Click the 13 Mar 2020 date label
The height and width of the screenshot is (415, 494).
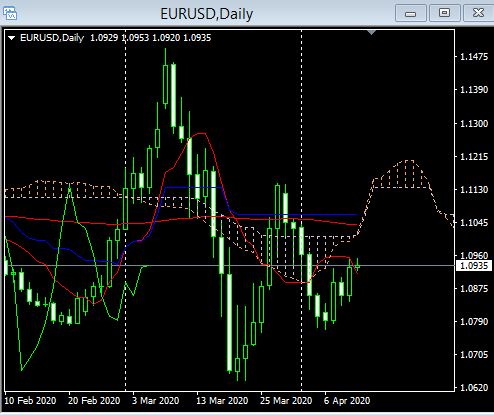click(222, 400)
